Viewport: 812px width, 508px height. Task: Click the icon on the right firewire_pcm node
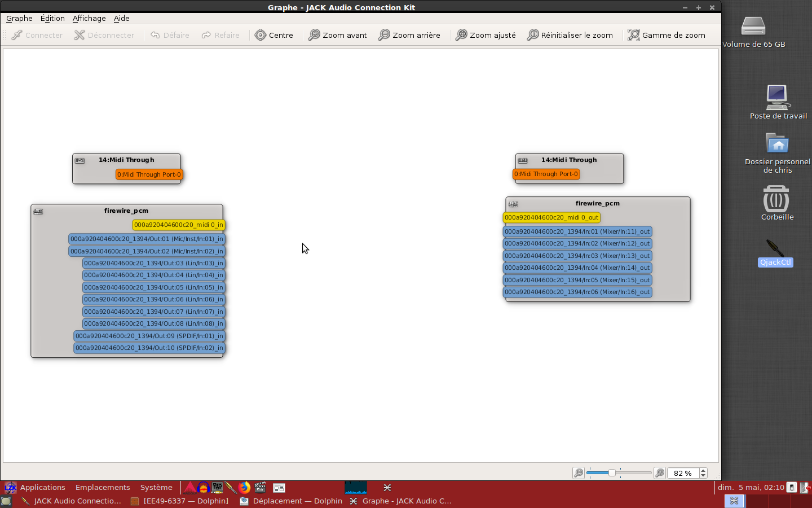513,204
